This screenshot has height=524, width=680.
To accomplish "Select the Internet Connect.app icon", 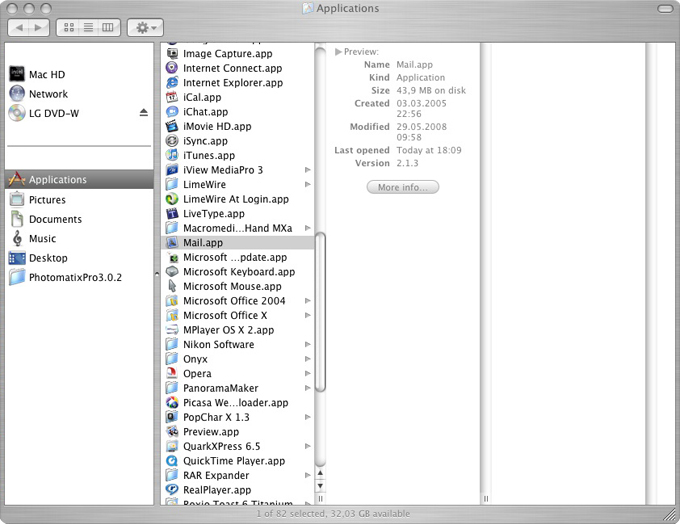I will click(172, 68).
